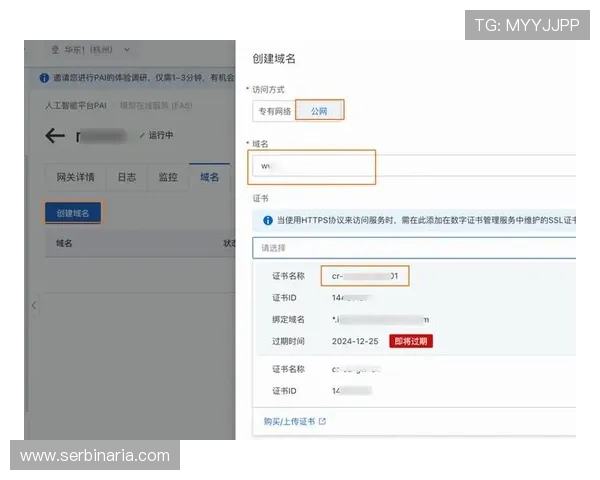Screen dimensions: 600x480
Task: Click the external link icon beside 购买/上传证书
Action: [322, 421]
